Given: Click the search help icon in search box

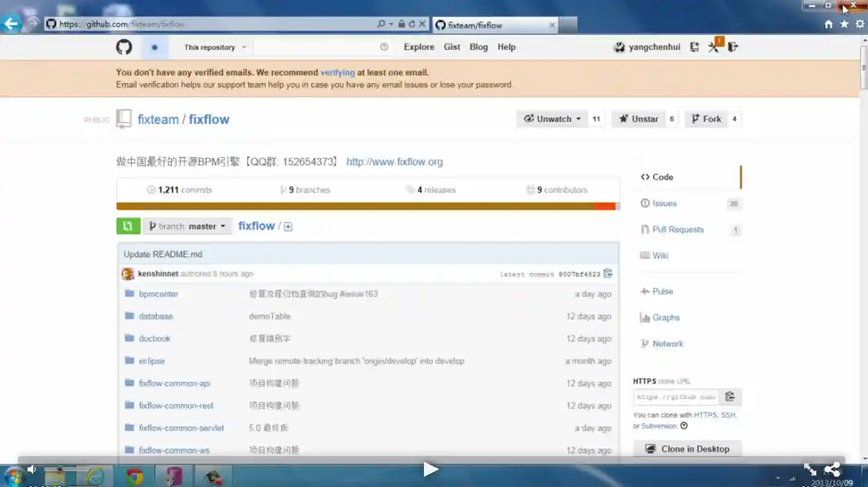Looking at the screenshot, I should [x=384, y=47].
